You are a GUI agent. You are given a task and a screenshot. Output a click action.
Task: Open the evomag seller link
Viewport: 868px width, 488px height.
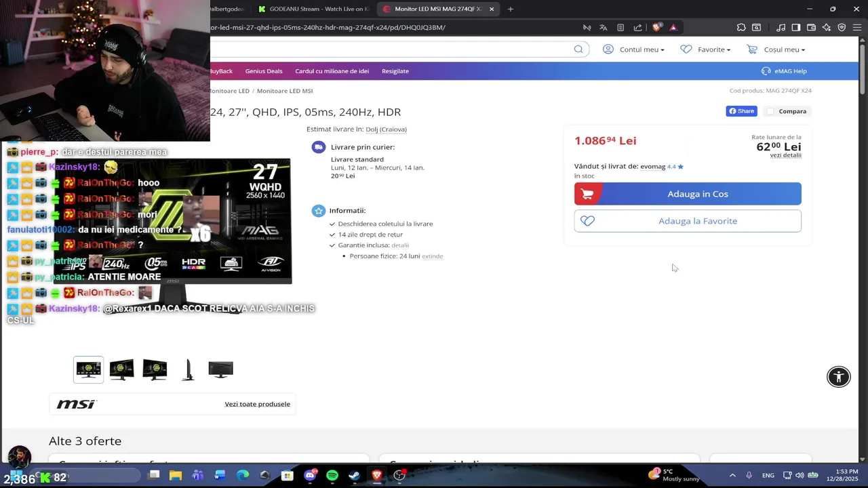652,166
